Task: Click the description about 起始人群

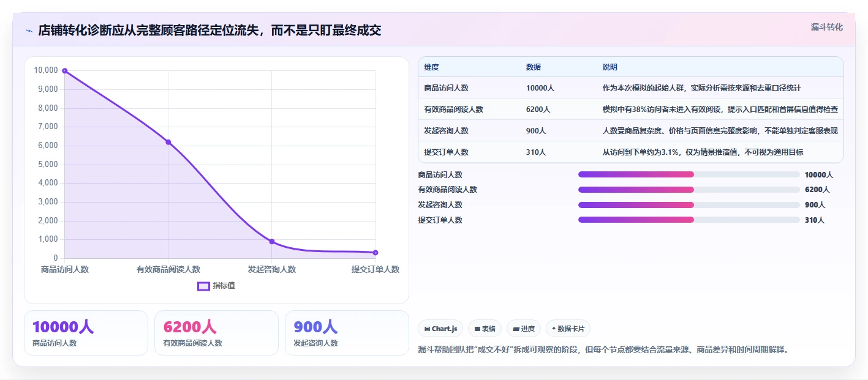Action: coord(701,88)
